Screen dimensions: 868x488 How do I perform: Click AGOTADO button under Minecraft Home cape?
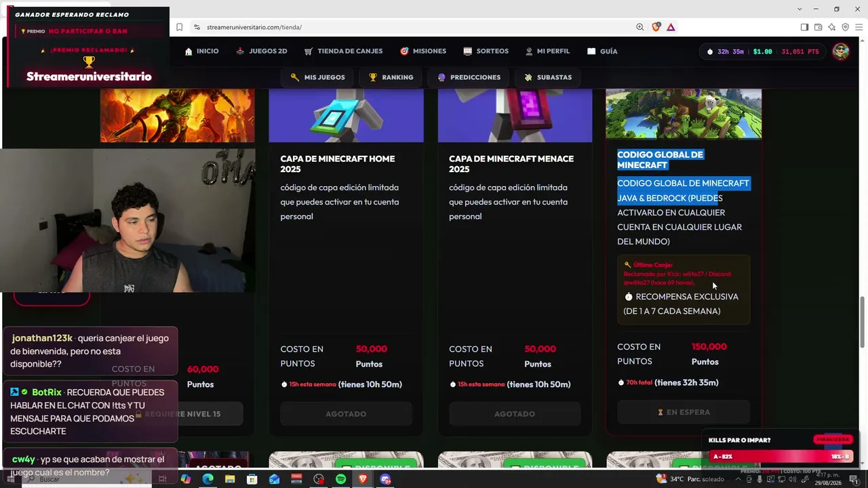346,413
